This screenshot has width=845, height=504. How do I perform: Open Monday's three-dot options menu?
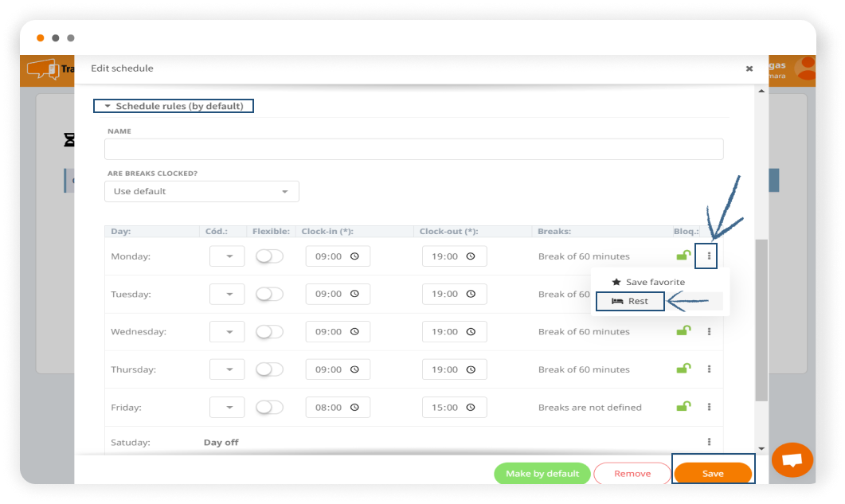point(709,256)
